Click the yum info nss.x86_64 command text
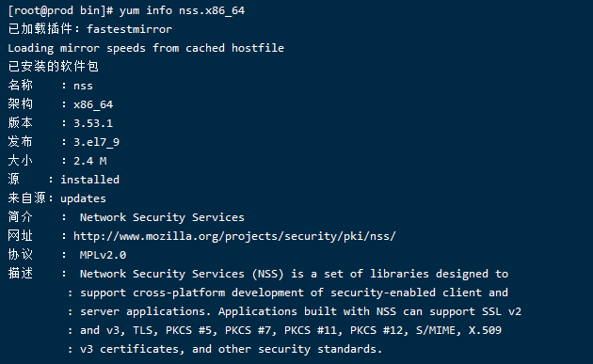 click(x=182, y=10)
